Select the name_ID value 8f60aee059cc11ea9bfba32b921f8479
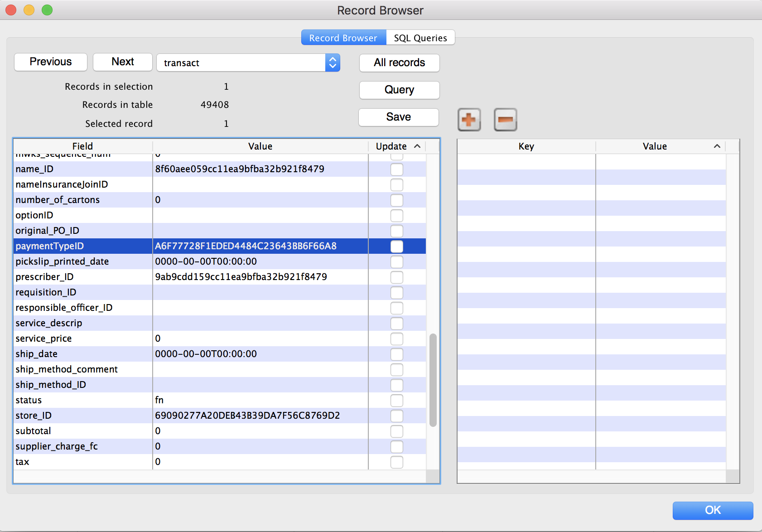The width and height of the screenshot is (762, 532). coord(240,169)
